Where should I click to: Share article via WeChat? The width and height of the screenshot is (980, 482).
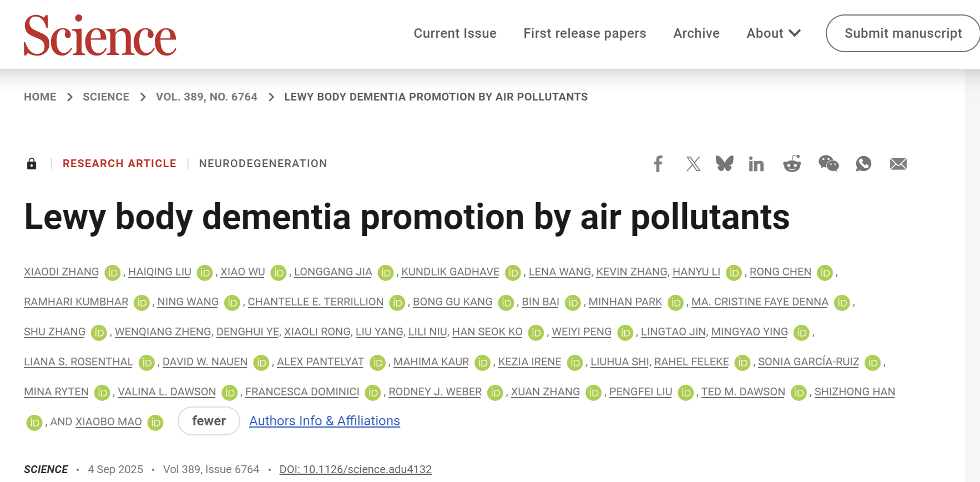coord(829,164)
